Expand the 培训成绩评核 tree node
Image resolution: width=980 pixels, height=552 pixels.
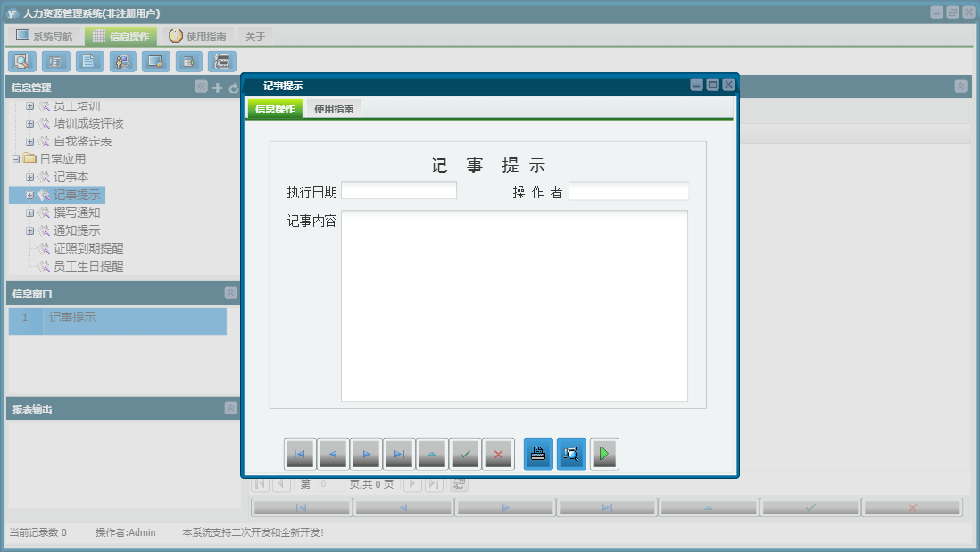[x=29, y=124]
